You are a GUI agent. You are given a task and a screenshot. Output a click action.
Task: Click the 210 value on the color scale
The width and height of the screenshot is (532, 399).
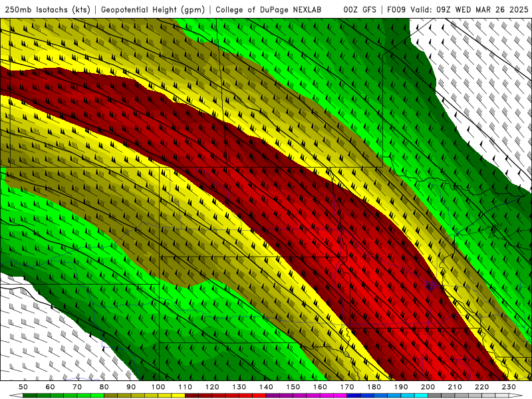click(455, 387)
